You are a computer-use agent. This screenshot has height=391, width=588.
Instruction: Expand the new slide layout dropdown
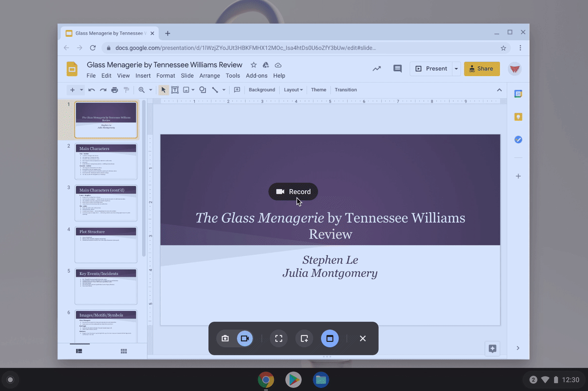point(82,90)
